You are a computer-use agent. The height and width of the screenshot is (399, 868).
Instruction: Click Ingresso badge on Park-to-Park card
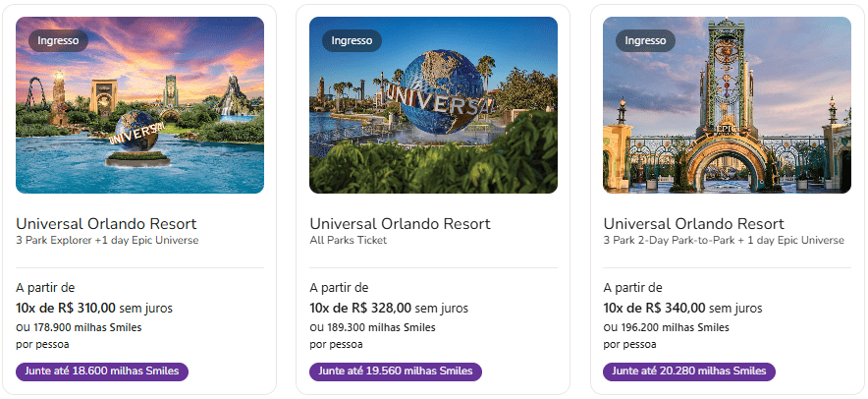(645, 40)
